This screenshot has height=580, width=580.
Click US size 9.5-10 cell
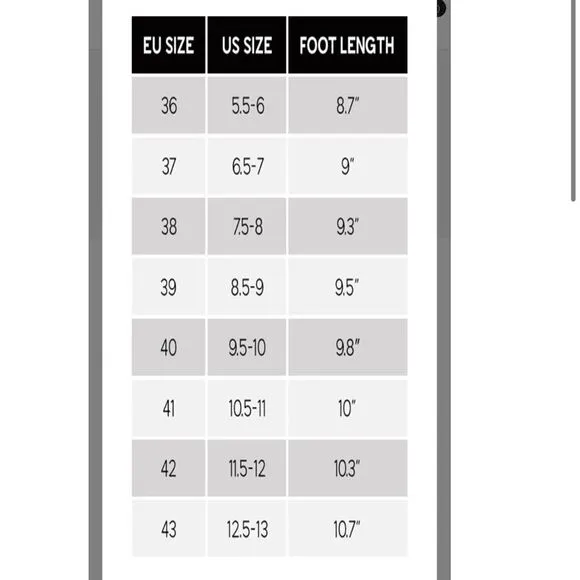pos(247,347)
